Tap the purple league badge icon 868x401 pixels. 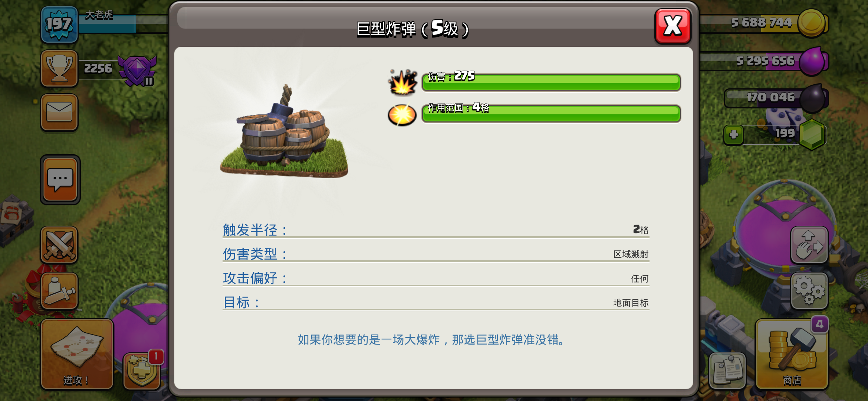pyautogui.click(x=137, y=70)
